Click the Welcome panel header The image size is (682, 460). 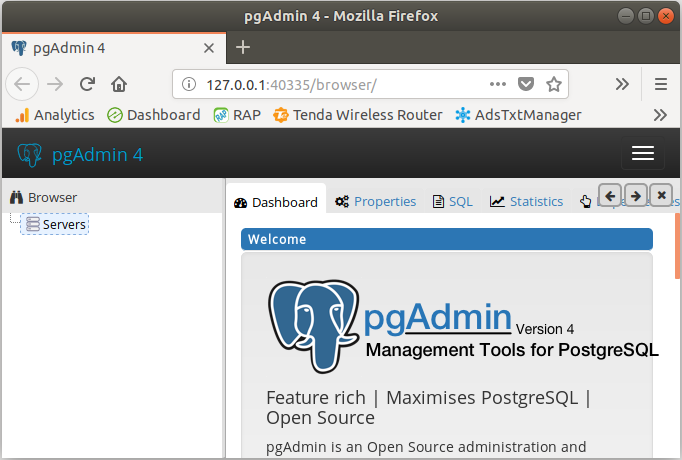click(x=447, y=239)
